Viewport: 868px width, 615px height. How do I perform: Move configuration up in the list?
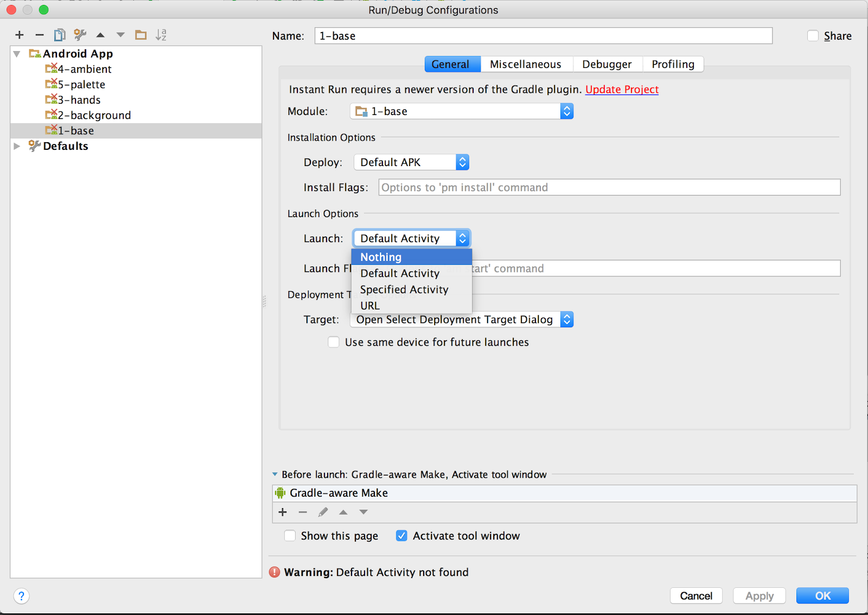[100, 35]
